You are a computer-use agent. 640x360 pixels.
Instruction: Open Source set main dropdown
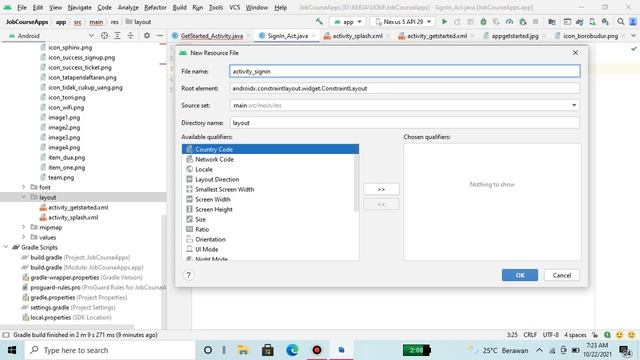tap(404, 105)
